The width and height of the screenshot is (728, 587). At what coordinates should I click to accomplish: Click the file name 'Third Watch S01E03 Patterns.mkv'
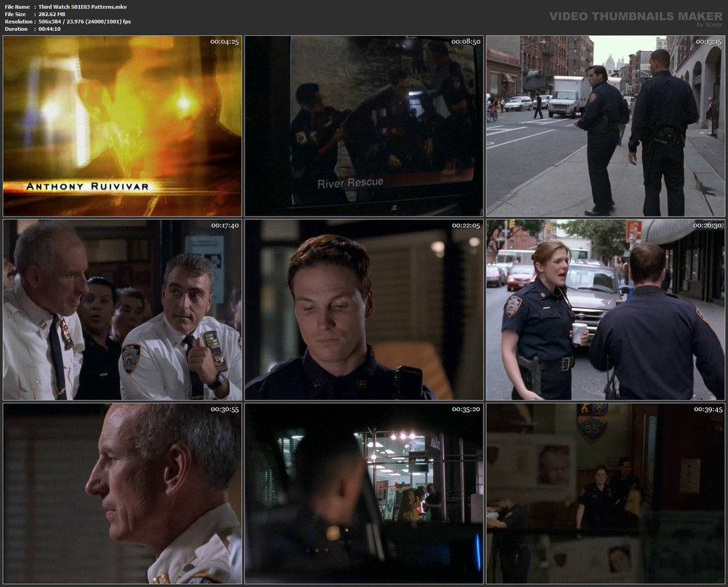(x=83, y=7)
